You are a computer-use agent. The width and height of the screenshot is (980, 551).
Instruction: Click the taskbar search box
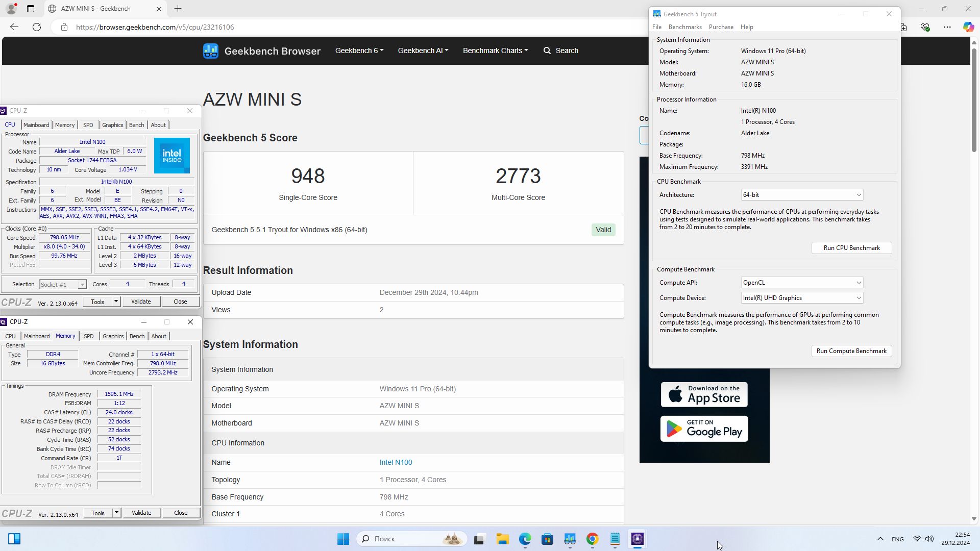point(411,539)
